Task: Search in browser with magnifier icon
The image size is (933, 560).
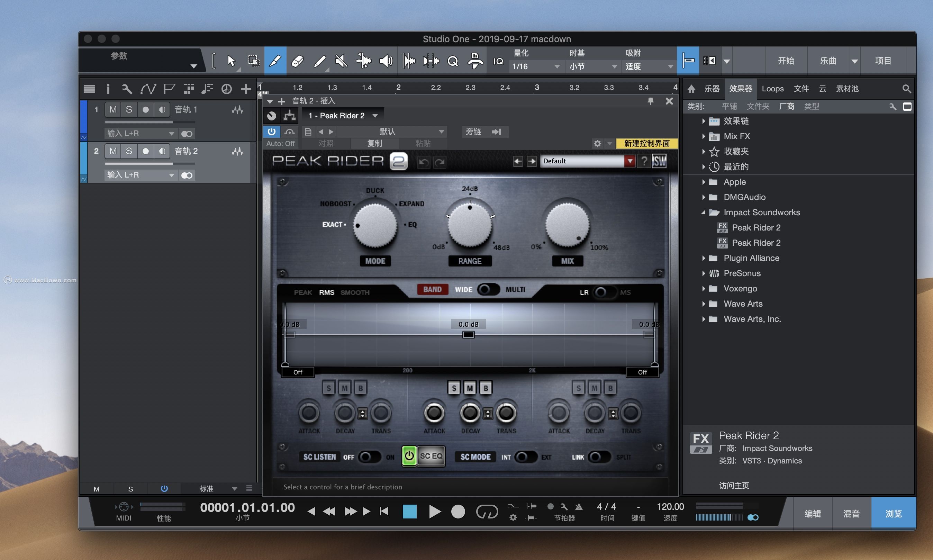Action: pyautogui.click(x=907, y=89)
